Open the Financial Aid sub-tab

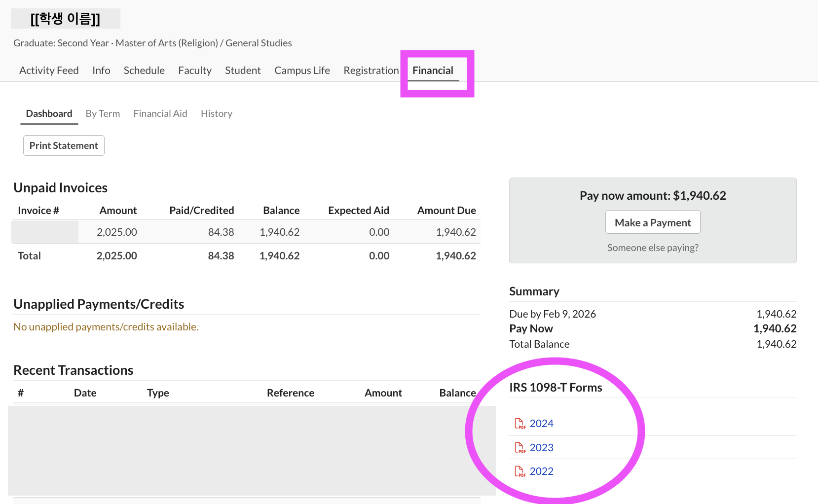(160, 113)
